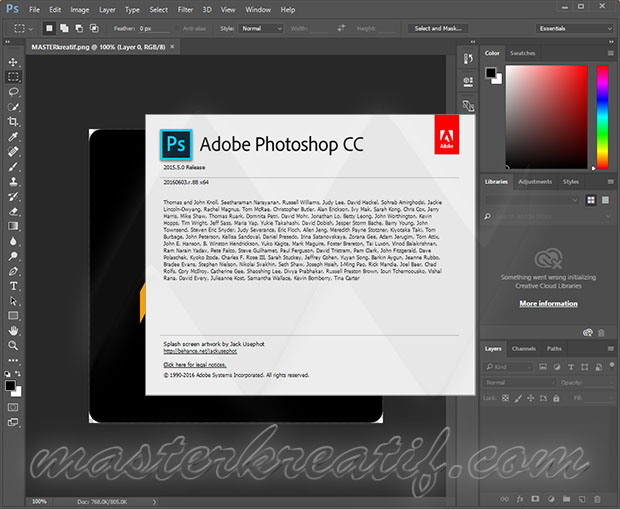Select the Lasso tool
The image size is (620, 509).
coord(13,92)
